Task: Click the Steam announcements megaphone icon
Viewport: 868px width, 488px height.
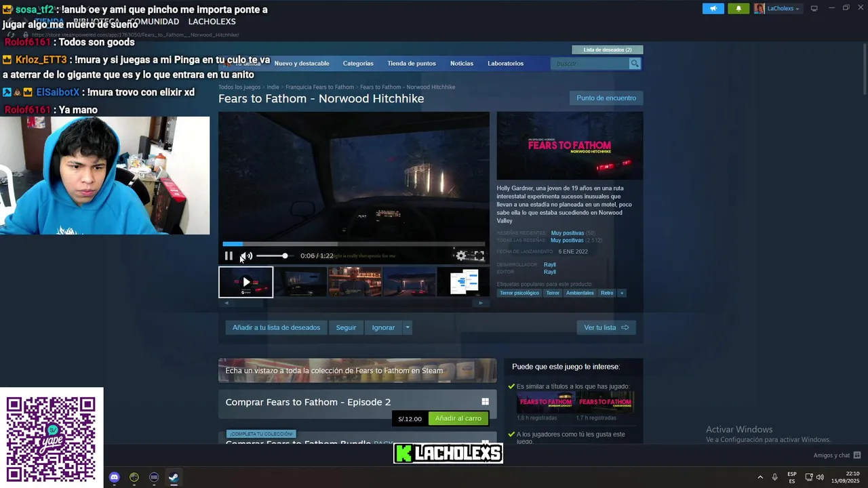Action: [x=713, y=8]
